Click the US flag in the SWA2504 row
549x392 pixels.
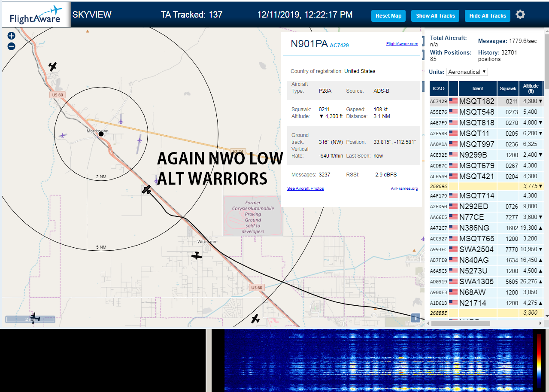point(453,249)
